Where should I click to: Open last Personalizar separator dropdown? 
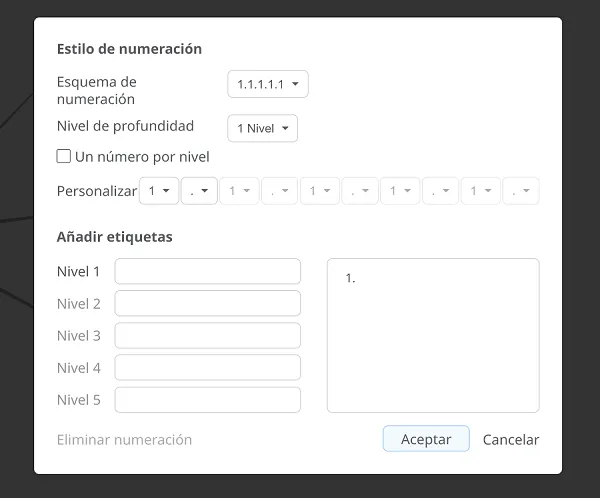[x=521, y=191]
